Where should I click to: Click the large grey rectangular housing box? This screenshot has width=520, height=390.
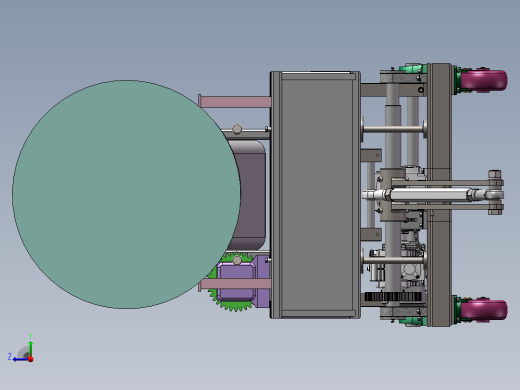point(315,195)
